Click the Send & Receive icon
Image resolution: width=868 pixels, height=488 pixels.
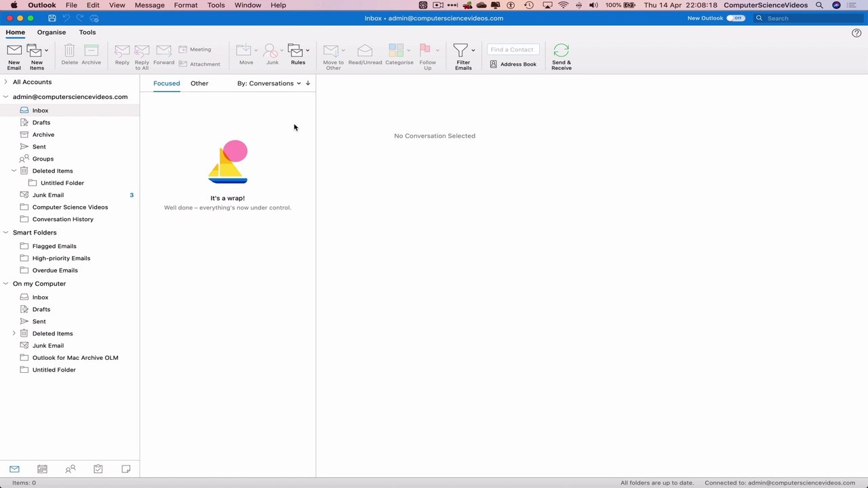pyautogui.click(x=561, y=51)
